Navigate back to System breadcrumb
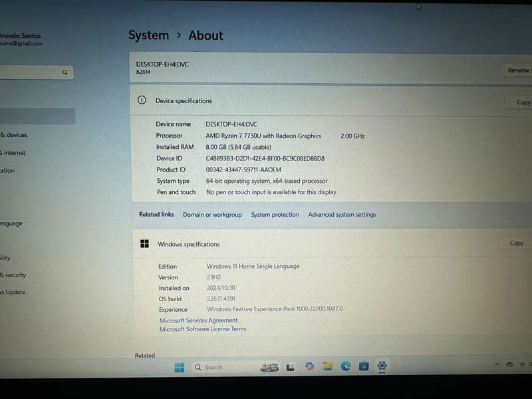This screenshot has width=532, height=399. pos(148,35)
